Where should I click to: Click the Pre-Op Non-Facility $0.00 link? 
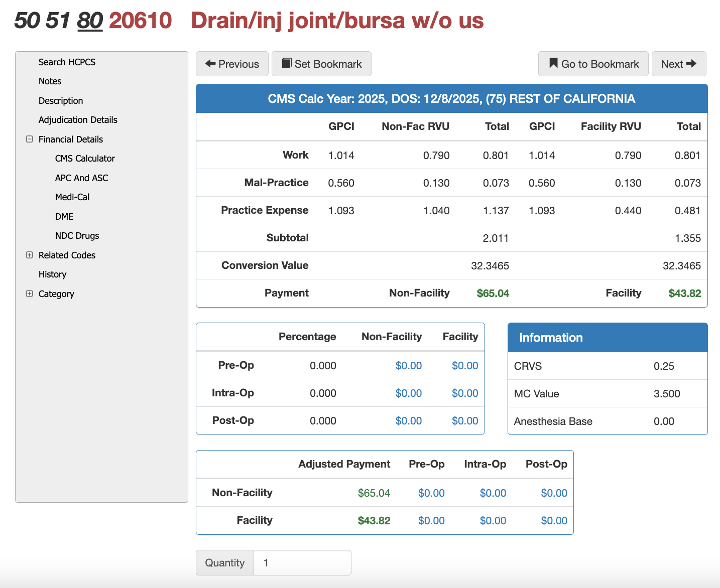tap(409, 365)
